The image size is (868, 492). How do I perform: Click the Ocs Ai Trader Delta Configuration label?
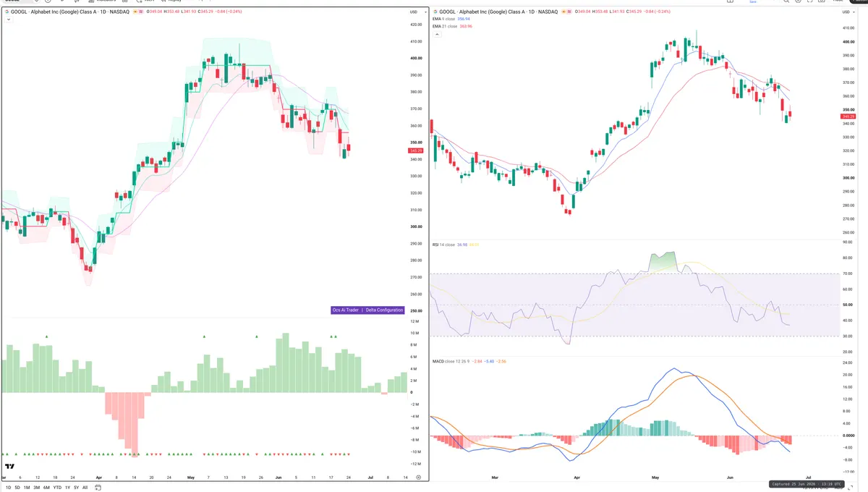[x=367, y=310]
